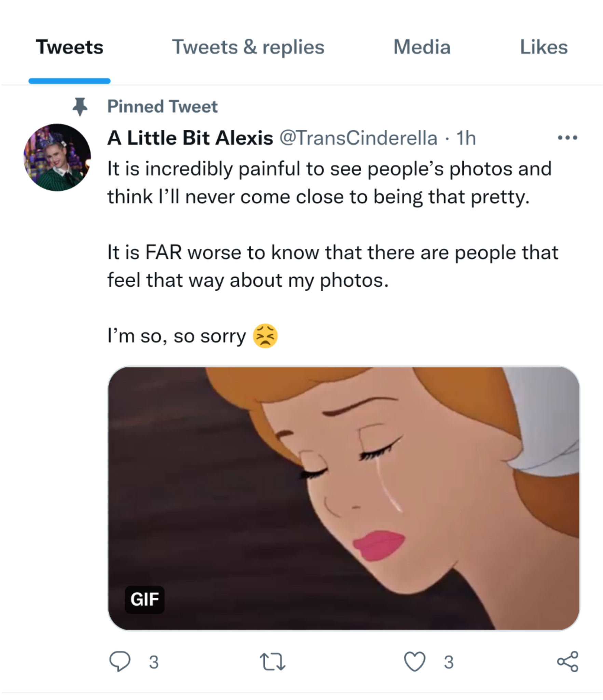Viewport: 603px width, 700px height.
Task: Click the Pinned Tweet label
Action: tap(162, 106)
